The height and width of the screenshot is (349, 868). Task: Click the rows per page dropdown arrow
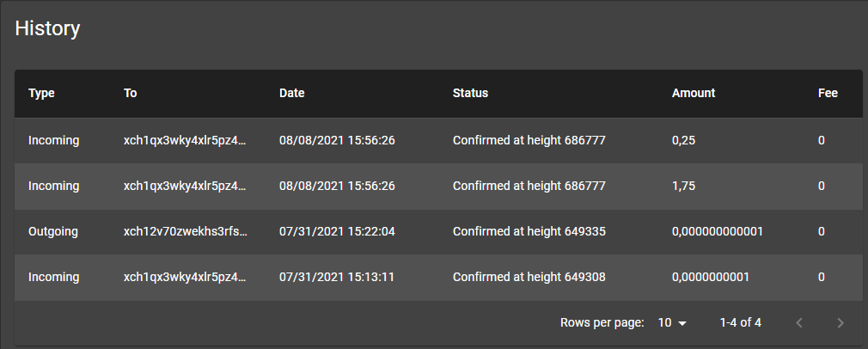pyautogui.click(x=682, y=323)
